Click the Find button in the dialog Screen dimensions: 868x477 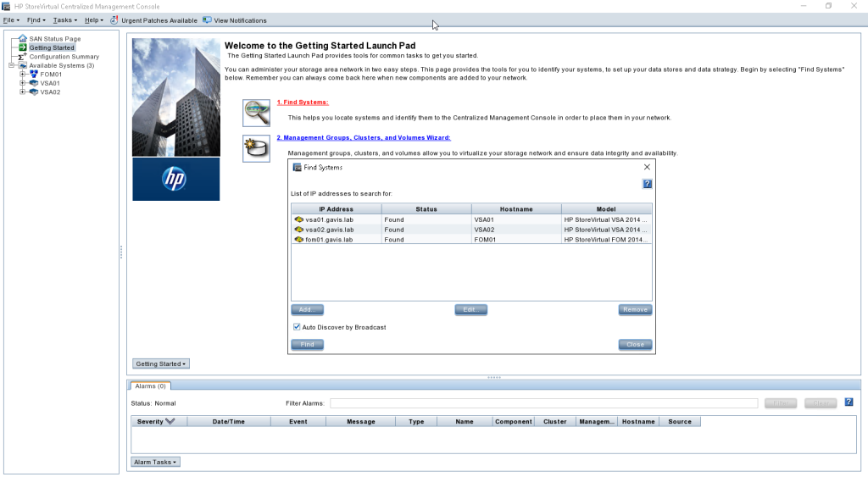coord(307,345)
